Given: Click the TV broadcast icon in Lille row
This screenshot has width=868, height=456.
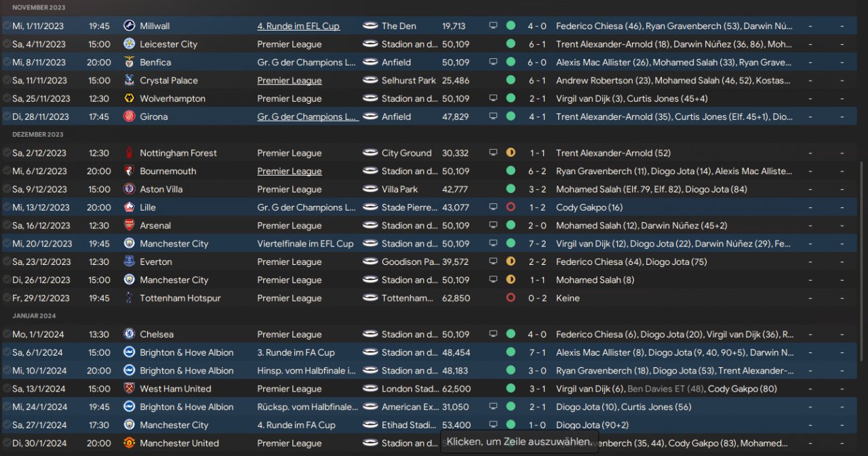Looking at the screenshot, I should pyautogui.click(x=493, y=207).
